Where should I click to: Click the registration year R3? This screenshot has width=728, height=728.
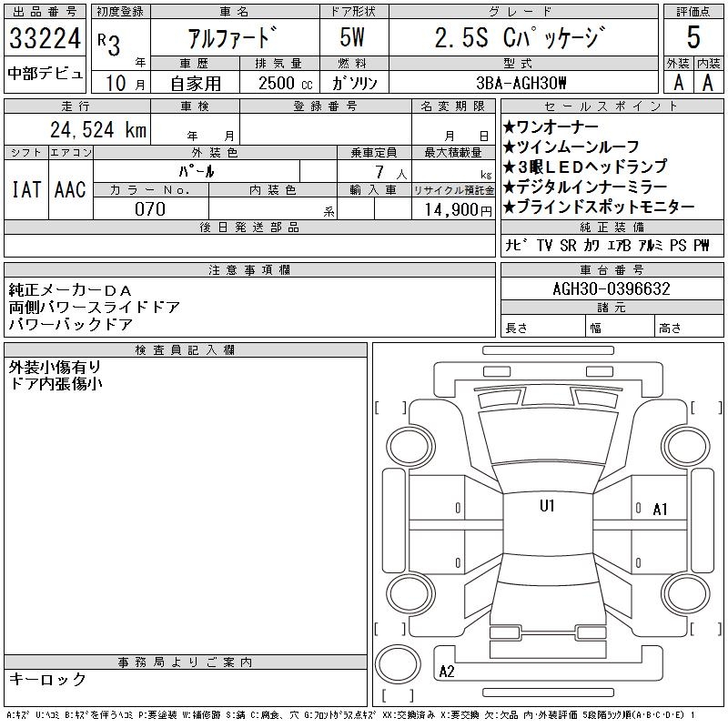pyautogui.click(x=109, y=45)
